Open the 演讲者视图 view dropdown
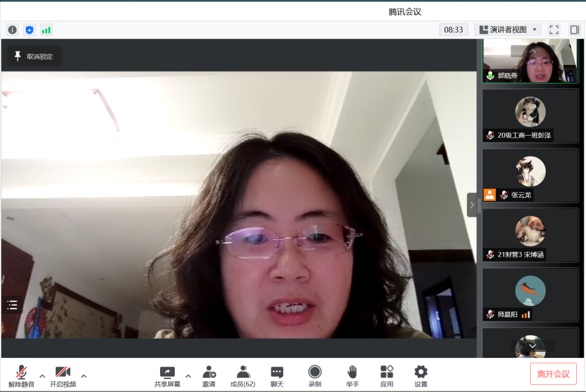 pos(507,30)
